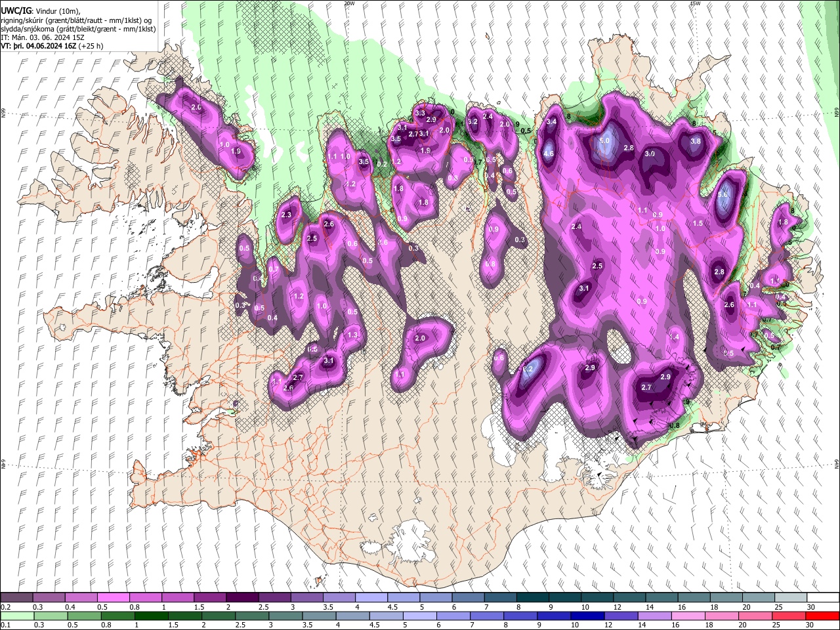This screenshot has width=840, height=630.
Task: Click the dark plum 0.2 swatch starting the snow scale
Action: tap(16, 598)
